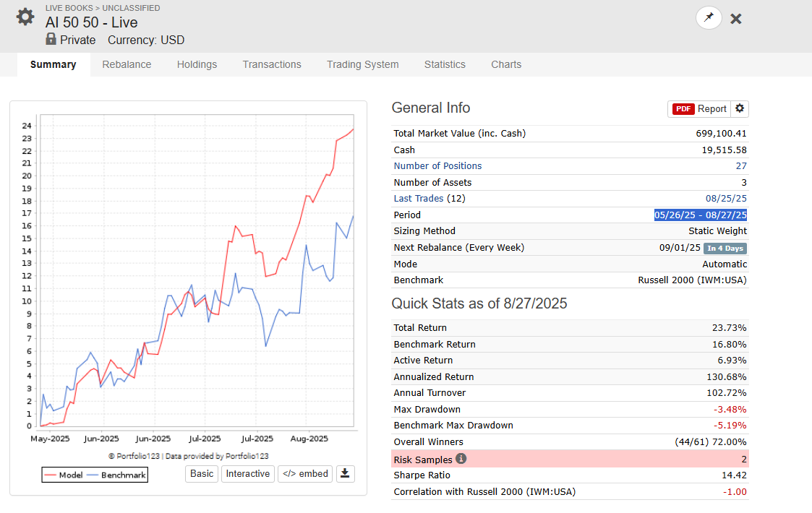Click the Static Weight sizing method value
The width and height of the screenshot is (812, 513).
point(717,231)
